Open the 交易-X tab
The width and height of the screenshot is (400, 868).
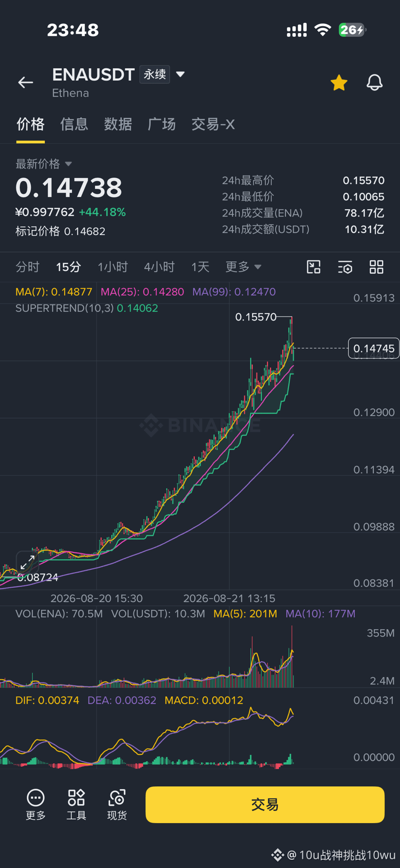[213, 124]
